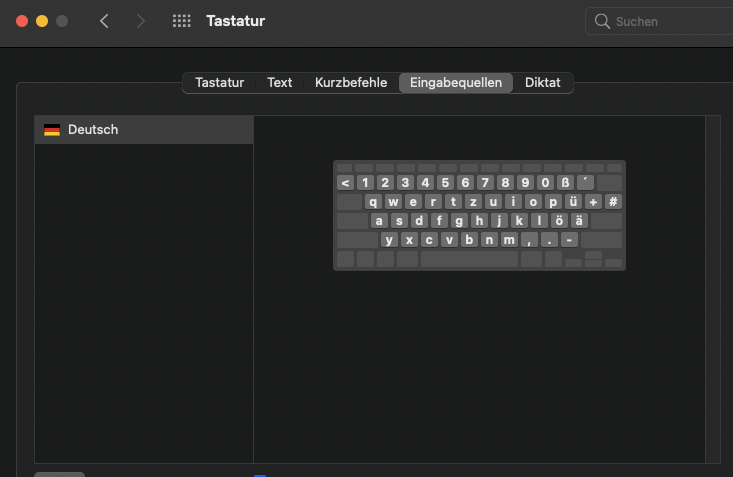Click the forward navigation arrow
The image size is (733, 477).
coord(140,21)
